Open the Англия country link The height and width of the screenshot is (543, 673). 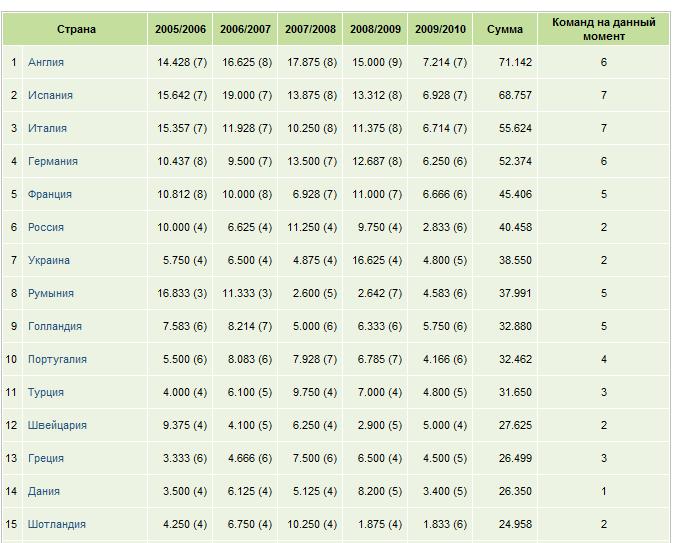46,62
